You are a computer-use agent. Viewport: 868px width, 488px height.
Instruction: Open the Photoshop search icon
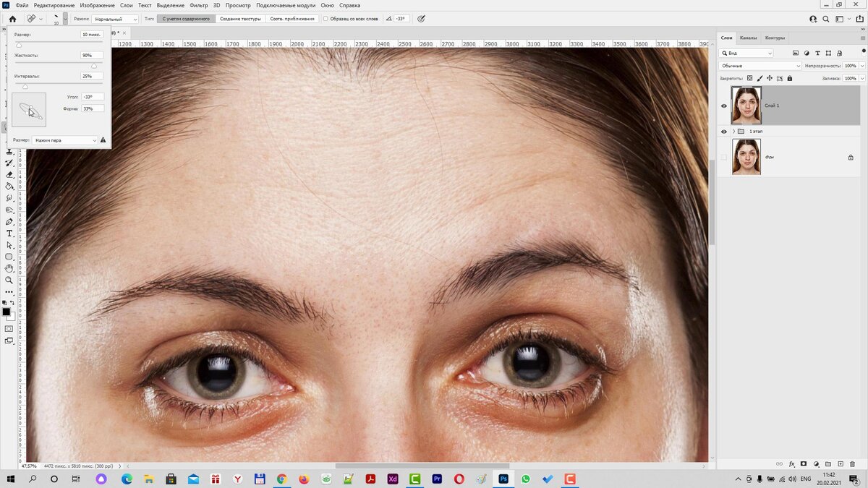coord(826,19)
